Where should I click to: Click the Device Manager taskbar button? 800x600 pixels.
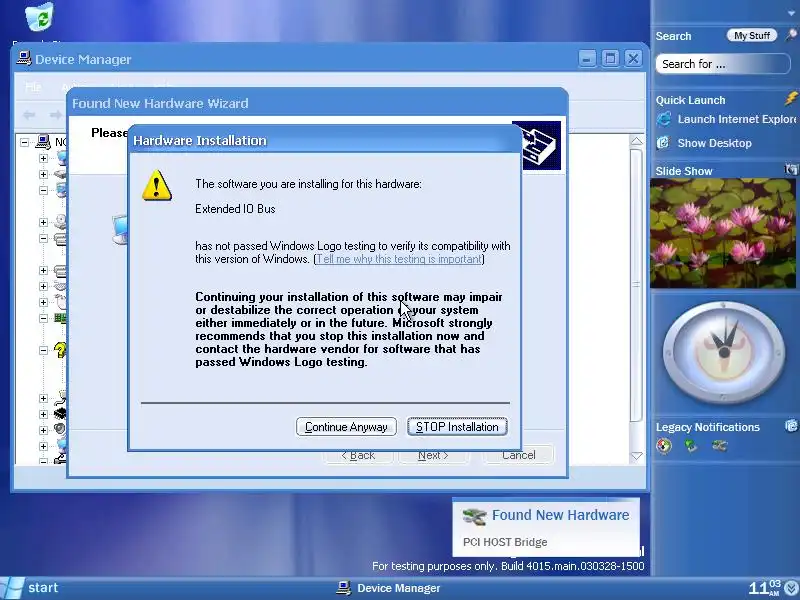[x=388, y=588]
